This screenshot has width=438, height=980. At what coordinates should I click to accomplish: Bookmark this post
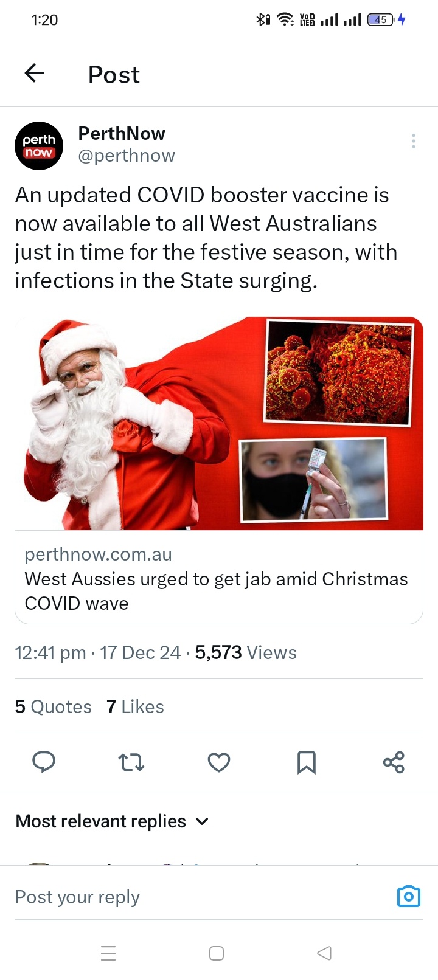click(307, 762)
